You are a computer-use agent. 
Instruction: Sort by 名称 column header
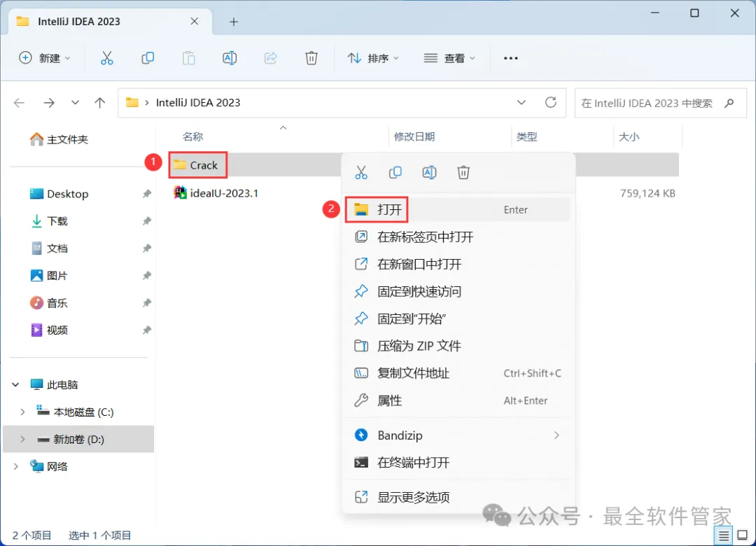[x=193, y=137]
